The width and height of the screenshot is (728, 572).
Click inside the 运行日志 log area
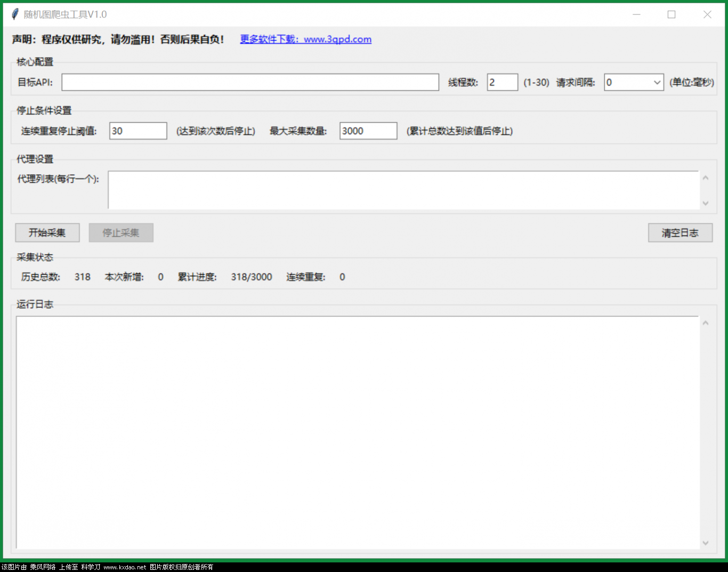pos(357,432)
